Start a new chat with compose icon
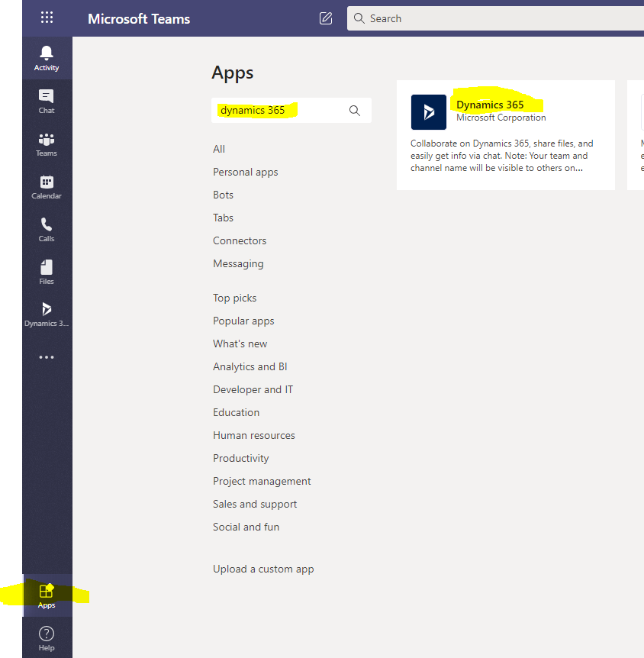The width and height of the screenshot is (644, 658). [x=326, y=18]
